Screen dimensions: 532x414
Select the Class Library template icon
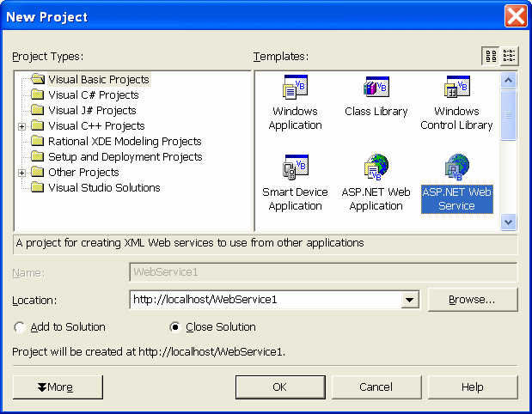(376, 87)
